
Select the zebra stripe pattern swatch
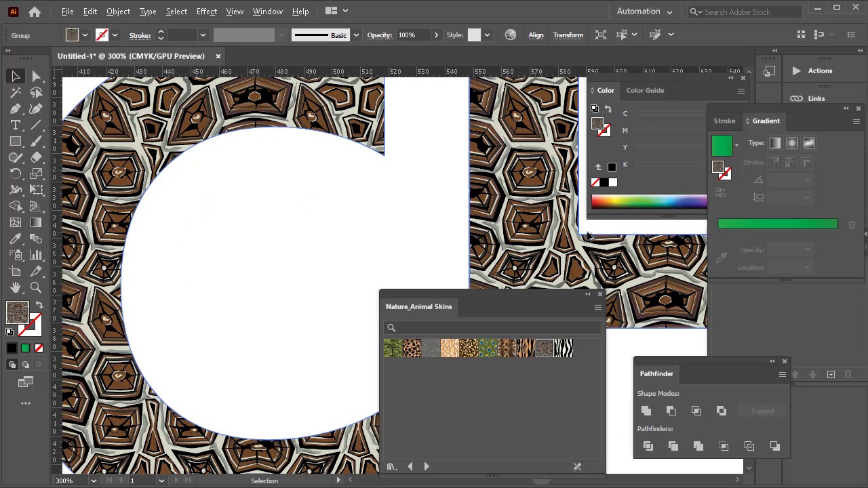pyautogui.click(x=564, y=348)
